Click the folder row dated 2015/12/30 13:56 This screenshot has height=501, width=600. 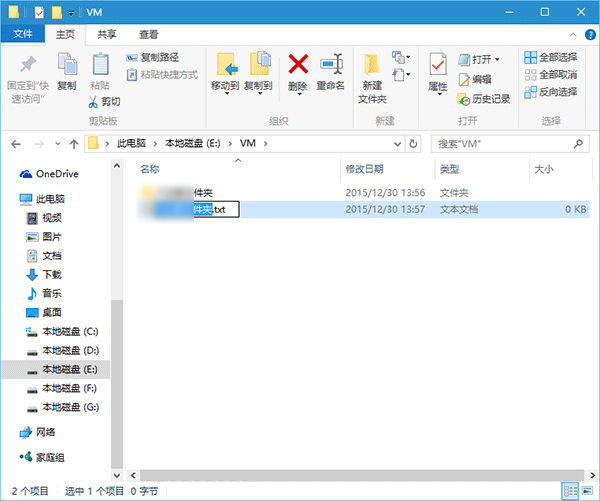pyautogui.click(x=363, y=193)
